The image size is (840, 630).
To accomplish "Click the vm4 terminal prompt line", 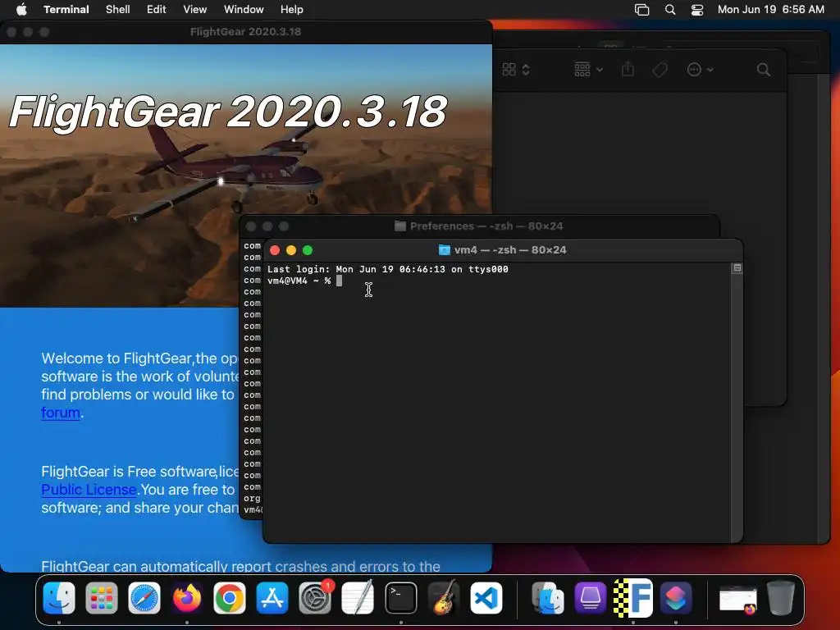I will click(304, 281).
